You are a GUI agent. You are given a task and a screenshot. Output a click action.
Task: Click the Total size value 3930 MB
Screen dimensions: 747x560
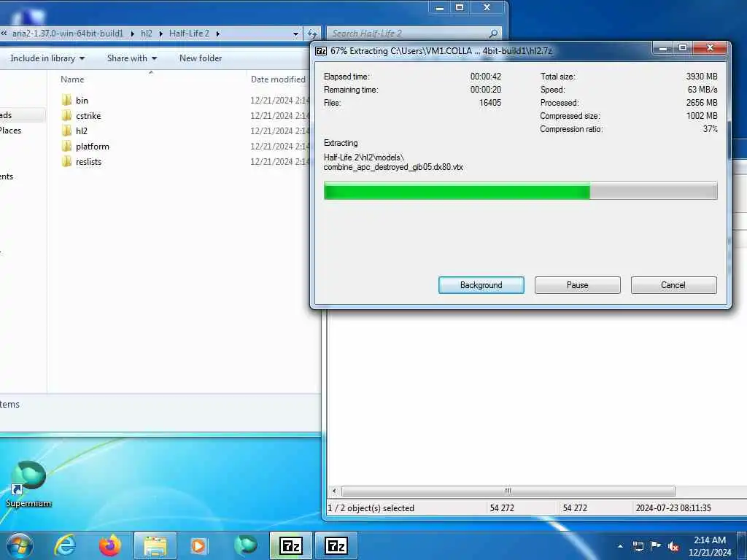702,76
